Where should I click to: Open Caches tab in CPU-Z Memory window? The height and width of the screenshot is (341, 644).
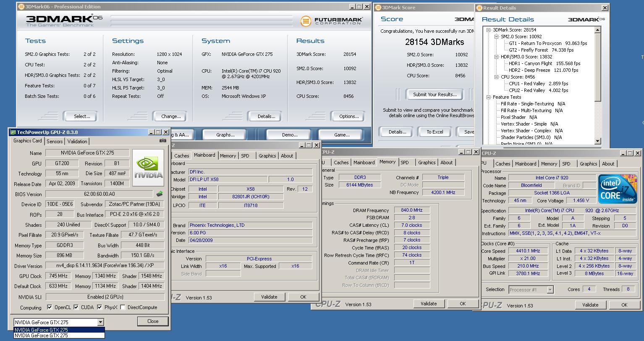tap(341, 163)
